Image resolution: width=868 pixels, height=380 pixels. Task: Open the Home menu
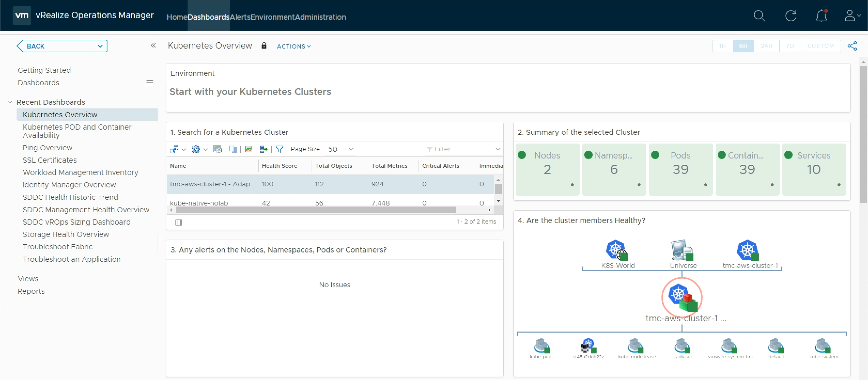click(x=177, y=17)
